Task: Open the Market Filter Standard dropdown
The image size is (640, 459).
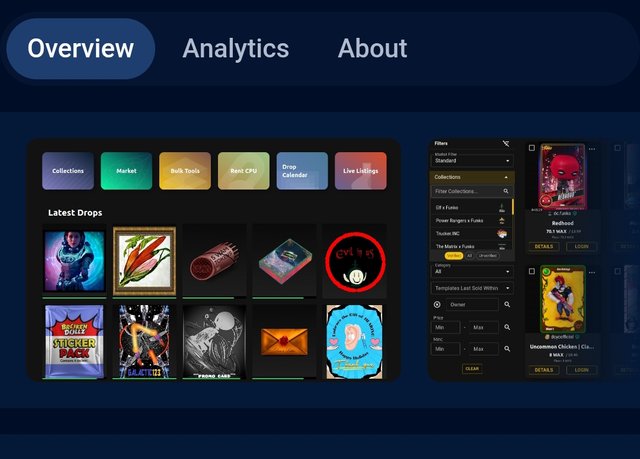Action: coord(472,160)
